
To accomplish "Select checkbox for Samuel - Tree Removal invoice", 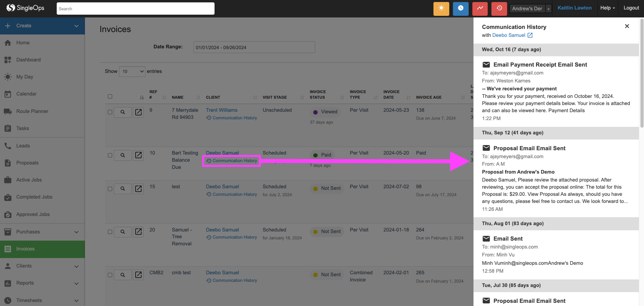I will pyautogui.click(x=110, y=231).
